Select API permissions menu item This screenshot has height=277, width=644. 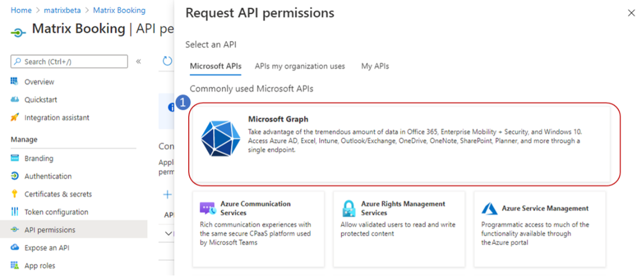(74, 230)
